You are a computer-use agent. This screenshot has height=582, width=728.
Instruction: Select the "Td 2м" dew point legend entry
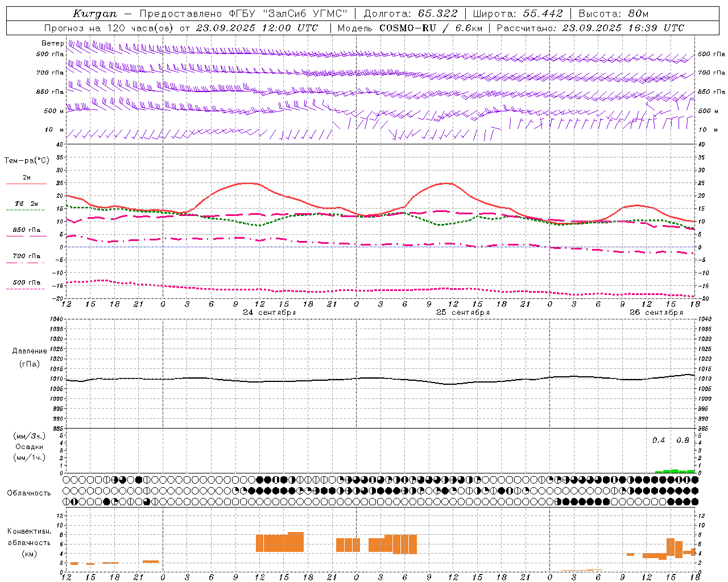tap(27, 203)
